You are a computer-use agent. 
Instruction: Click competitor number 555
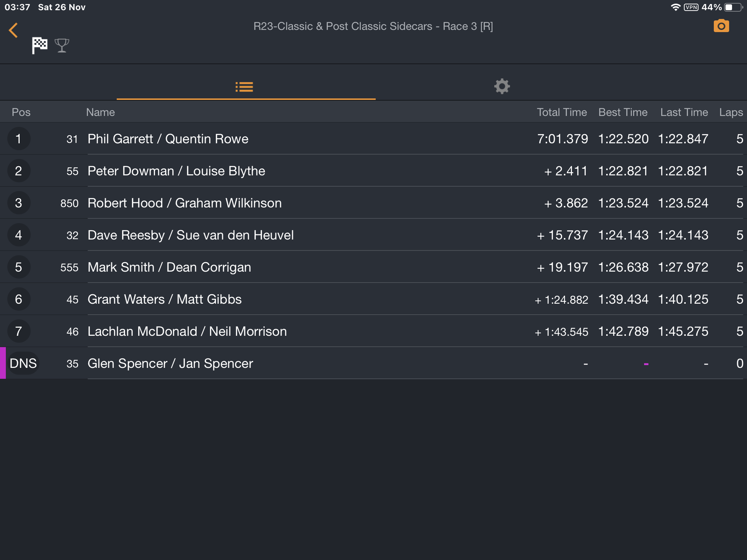69,267
